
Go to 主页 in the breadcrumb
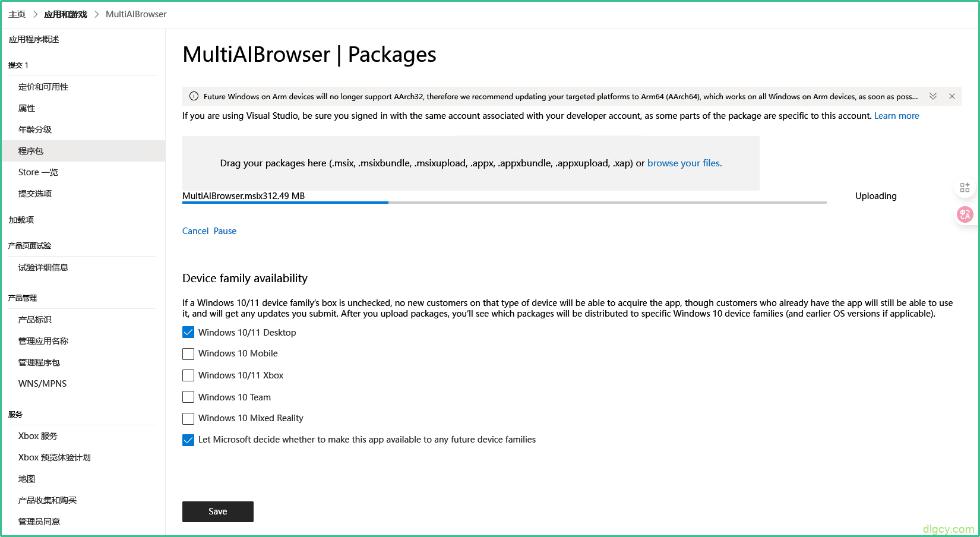pyautogui.click(x=17, y=14)
